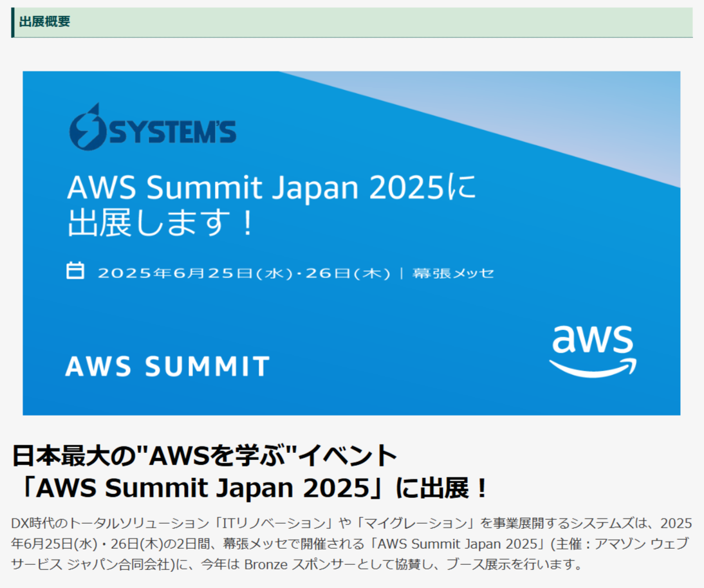Screen dimensions: 704x588
Task: Click the dark green bar left of 出展概要
Action: pos(13,23)
